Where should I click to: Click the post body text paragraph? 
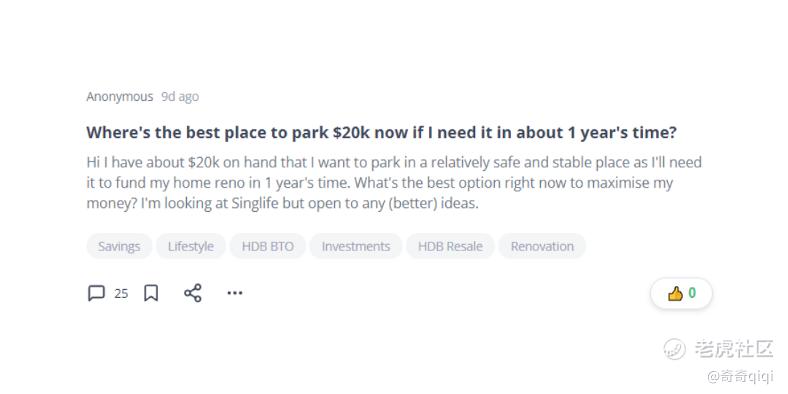pos(394,183)
